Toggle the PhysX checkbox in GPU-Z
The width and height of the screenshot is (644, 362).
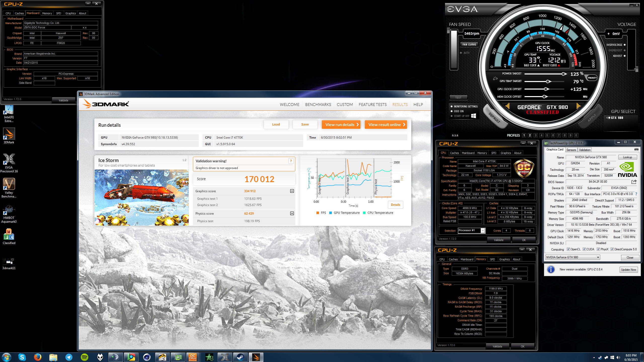pos(598,249)
